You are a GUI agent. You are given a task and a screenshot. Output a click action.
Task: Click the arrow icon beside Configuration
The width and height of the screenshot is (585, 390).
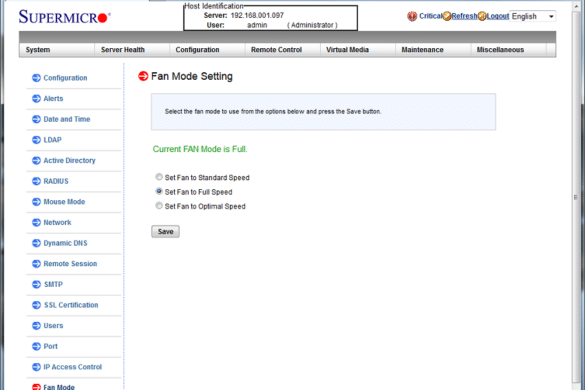36,78
